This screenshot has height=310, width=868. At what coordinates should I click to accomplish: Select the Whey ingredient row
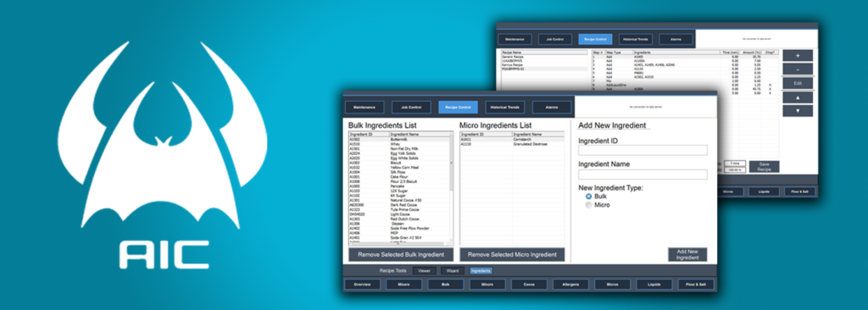coord(398,144)
